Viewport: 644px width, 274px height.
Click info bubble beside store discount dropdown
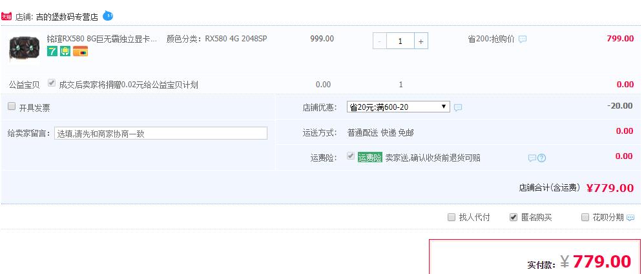pos(458,108)
